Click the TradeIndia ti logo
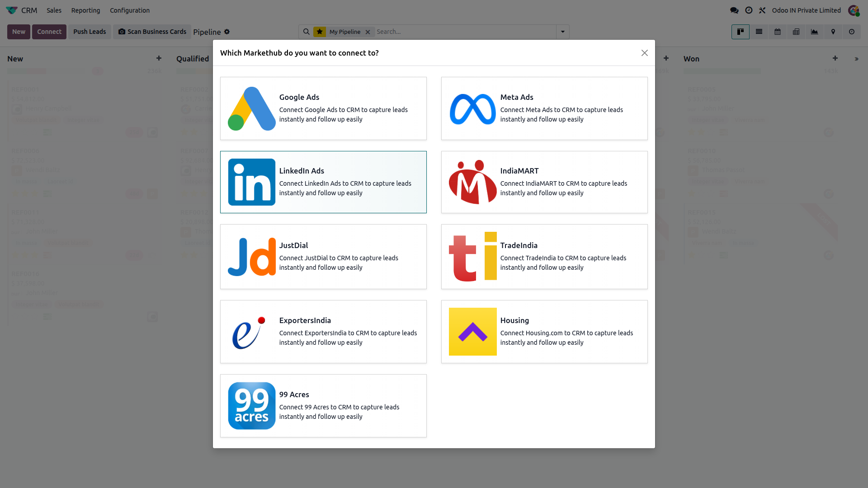Screen dimensions: 868x488 pos(472,257)
